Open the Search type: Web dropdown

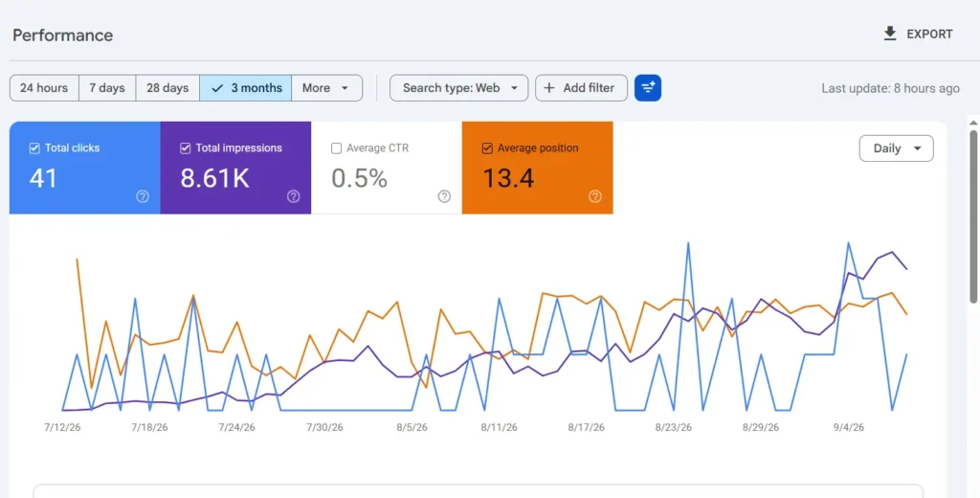(x=459, y=88)
